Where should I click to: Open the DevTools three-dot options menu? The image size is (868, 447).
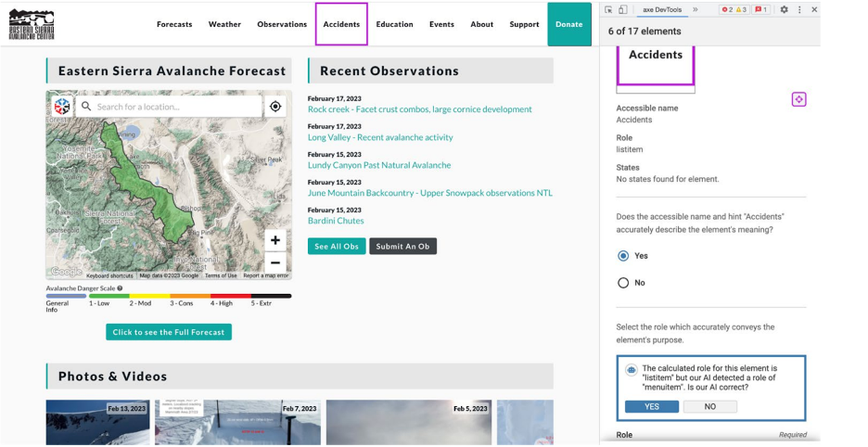click(x=799, y=9)
